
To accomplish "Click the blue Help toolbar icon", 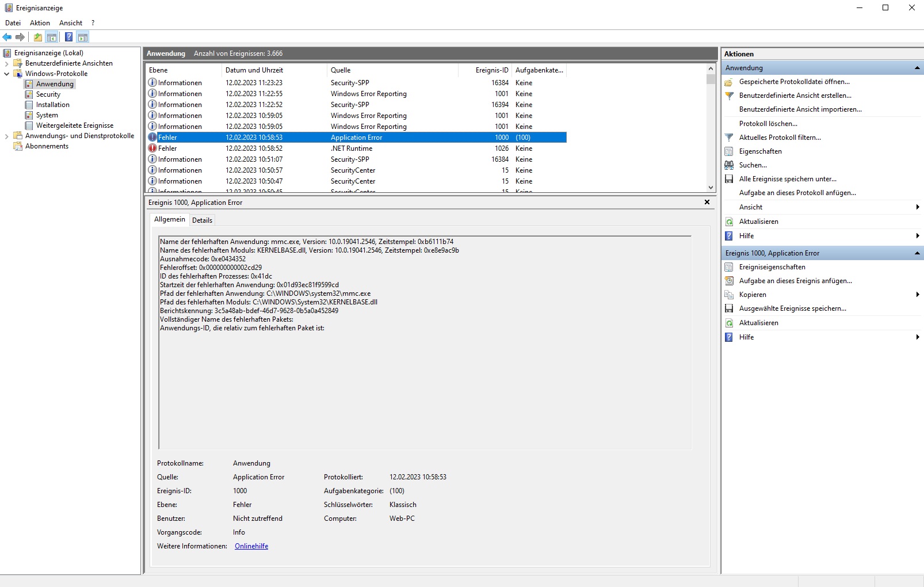I will [x=68, y=37].
